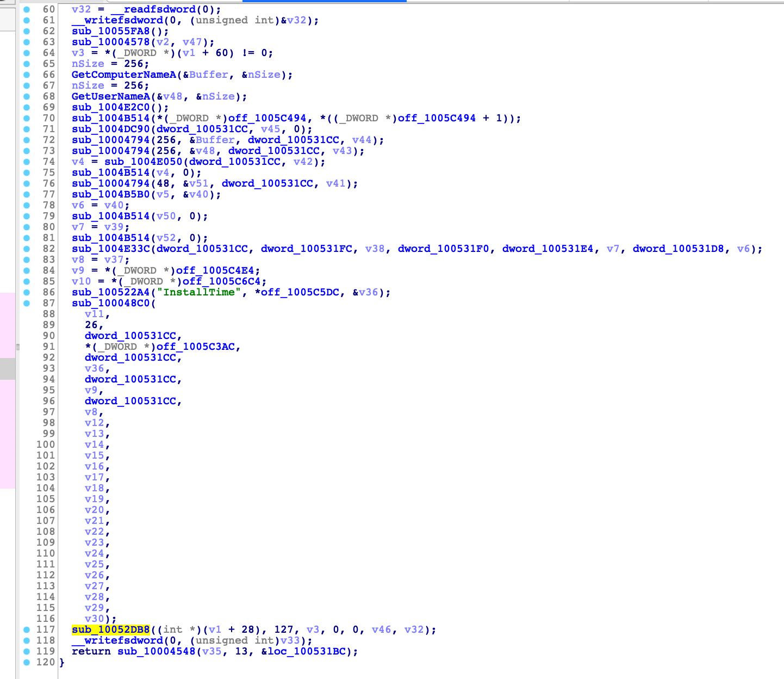Click variable v46 on line 117
Image resolution: width=784 pixels, height=679 pixels.
click(382, 629)
